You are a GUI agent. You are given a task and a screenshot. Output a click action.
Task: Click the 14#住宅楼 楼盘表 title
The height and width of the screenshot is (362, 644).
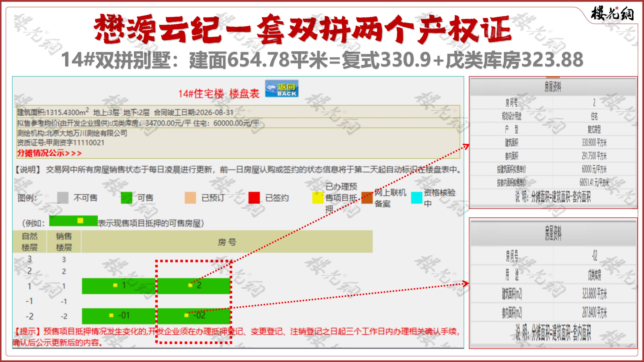pyautogui.click(x=219, y=94)
